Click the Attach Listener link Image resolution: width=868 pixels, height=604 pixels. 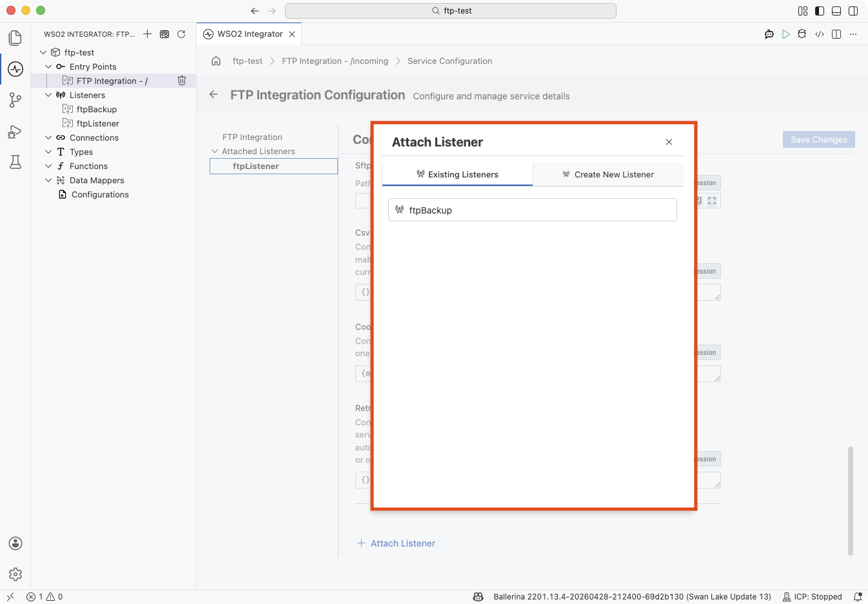396,543
